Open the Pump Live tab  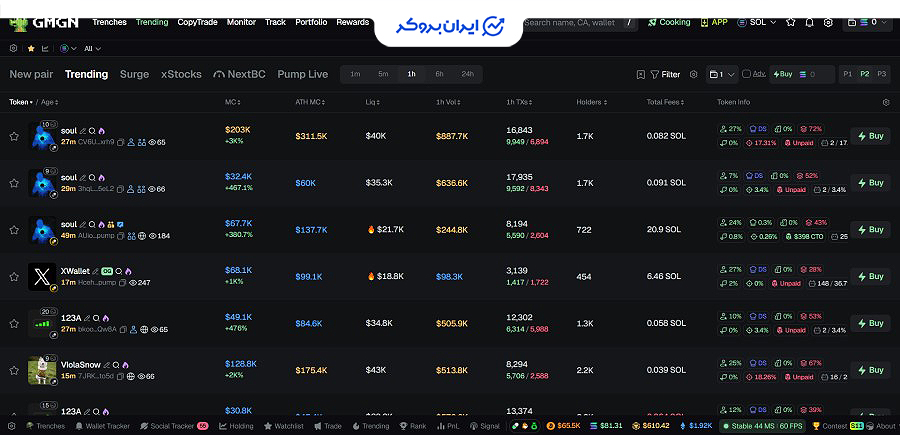click(x=302, y=74)
